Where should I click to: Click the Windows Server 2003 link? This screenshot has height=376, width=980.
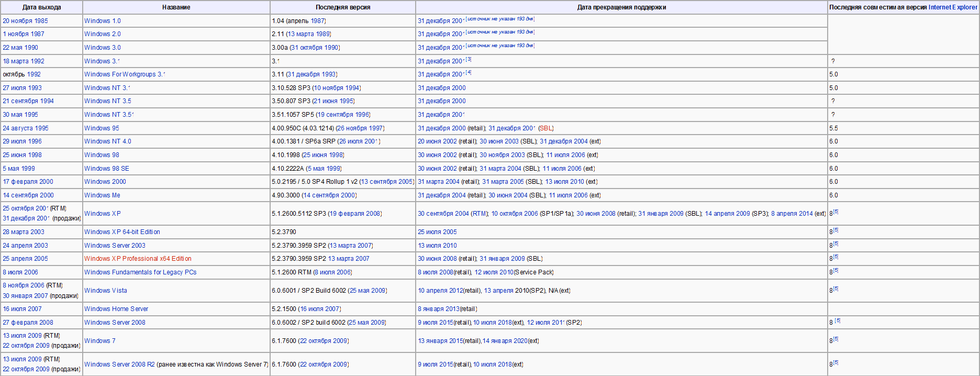click(x=115, y=246)
